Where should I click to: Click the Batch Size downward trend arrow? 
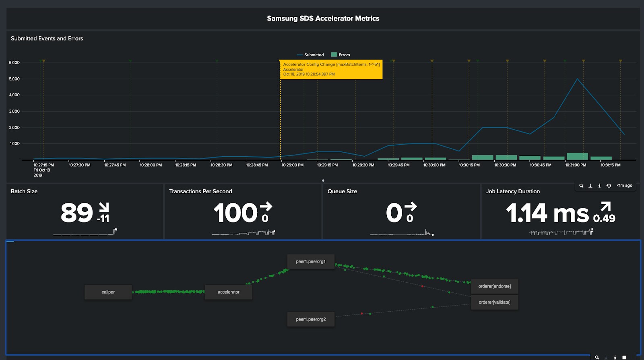(104, 207)
